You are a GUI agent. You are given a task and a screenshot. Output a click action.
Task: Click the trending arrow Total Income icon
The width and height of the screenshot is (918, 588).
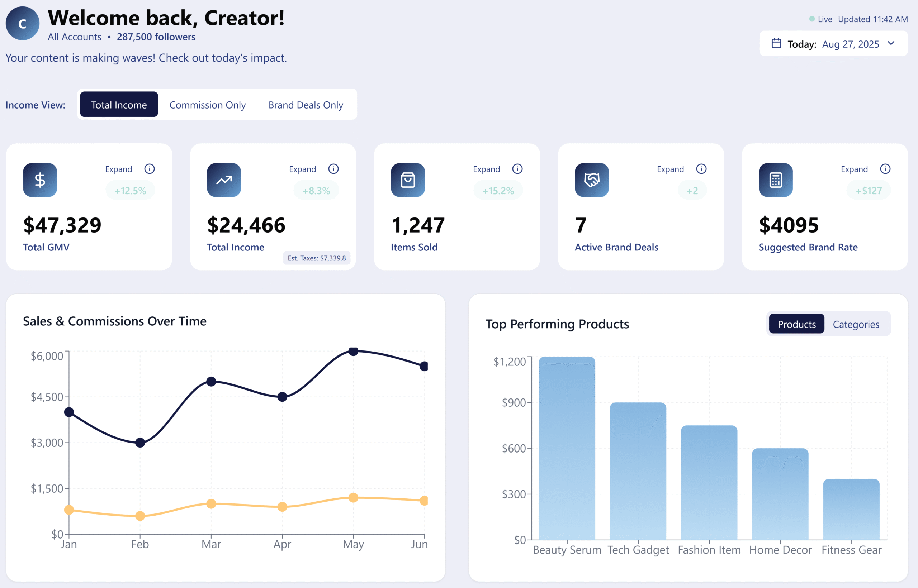(x=224, y=180)
